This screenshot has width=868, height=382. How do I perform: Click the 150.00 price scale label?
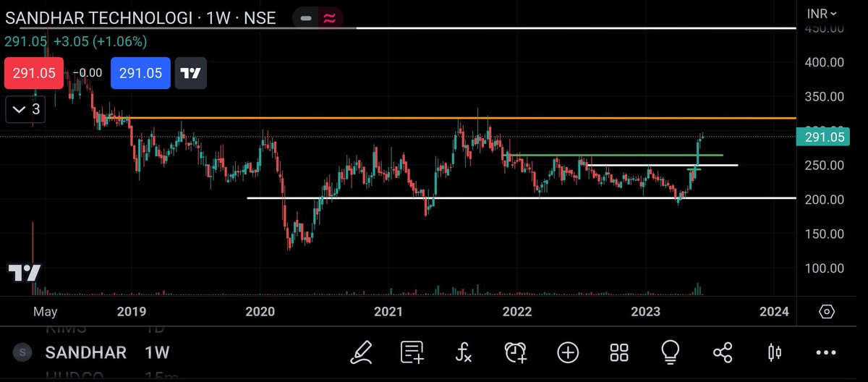[x=825, y=234]
